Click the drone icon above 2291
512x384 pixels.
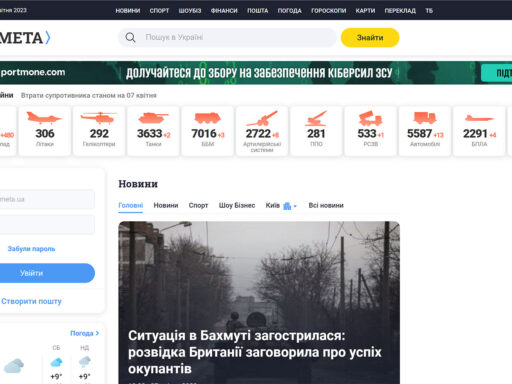(x=479, y=118)
